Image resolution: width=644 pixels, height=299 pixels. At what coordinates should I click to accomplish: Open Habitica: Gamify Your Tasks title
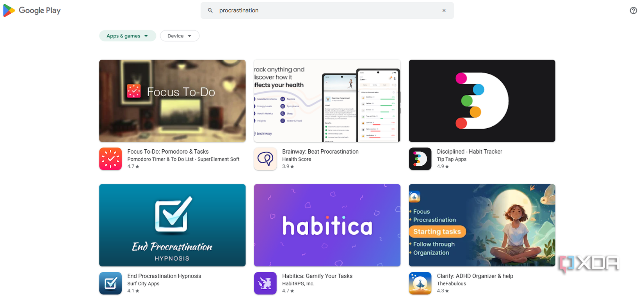pos(317,276)
